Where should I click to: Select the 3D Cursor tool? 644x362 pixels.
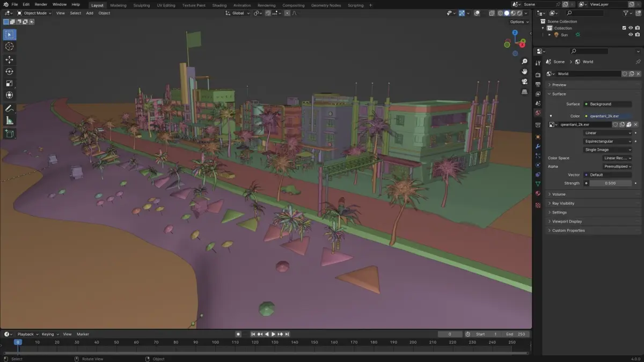(x=10, y=47)
